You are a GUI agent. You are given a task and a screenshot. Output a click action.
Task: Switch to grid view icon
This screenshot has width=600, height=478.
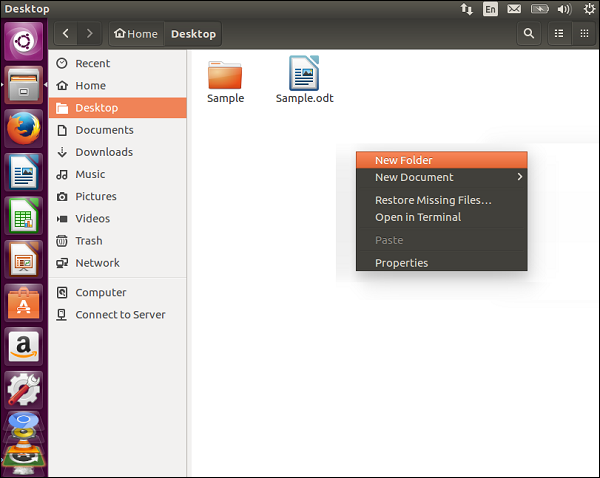point(584,33)
